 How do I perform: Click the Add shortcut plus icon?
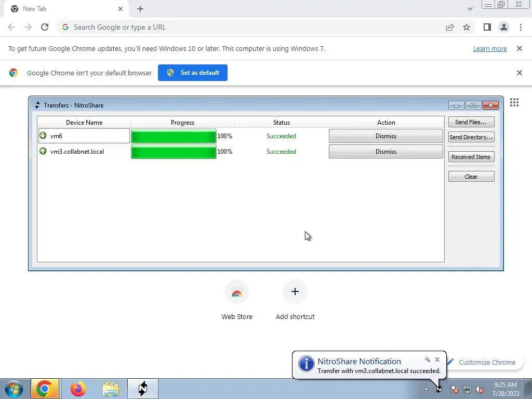click(295, 291)
